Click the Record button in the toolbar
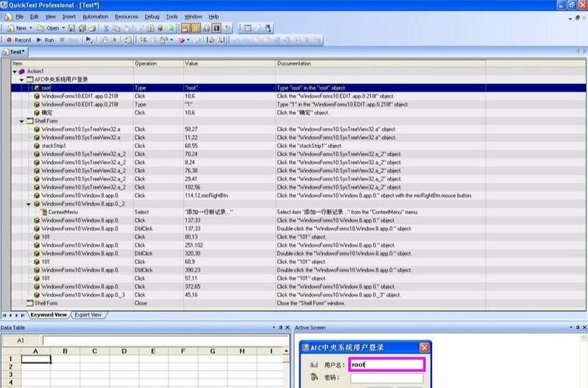The width and height of the screenshot is (588, 388). [x=19, y=40]
